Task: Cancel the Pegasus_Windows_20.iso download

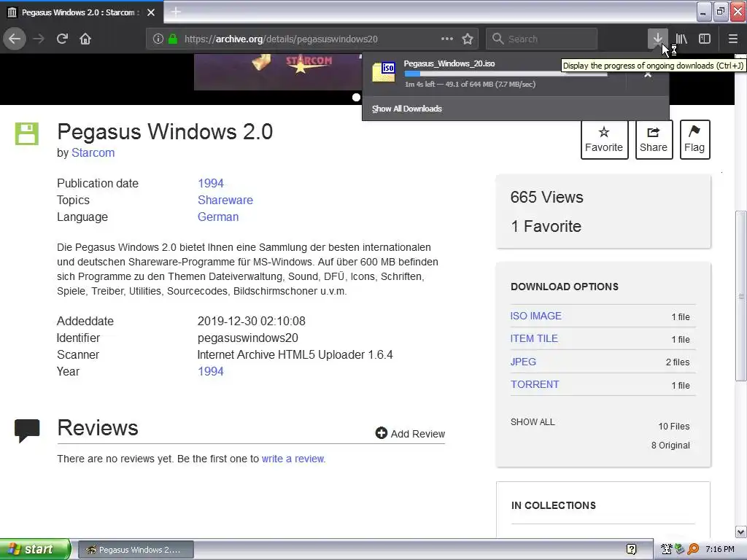Action: pyautogui.click(x=648, y=74)
